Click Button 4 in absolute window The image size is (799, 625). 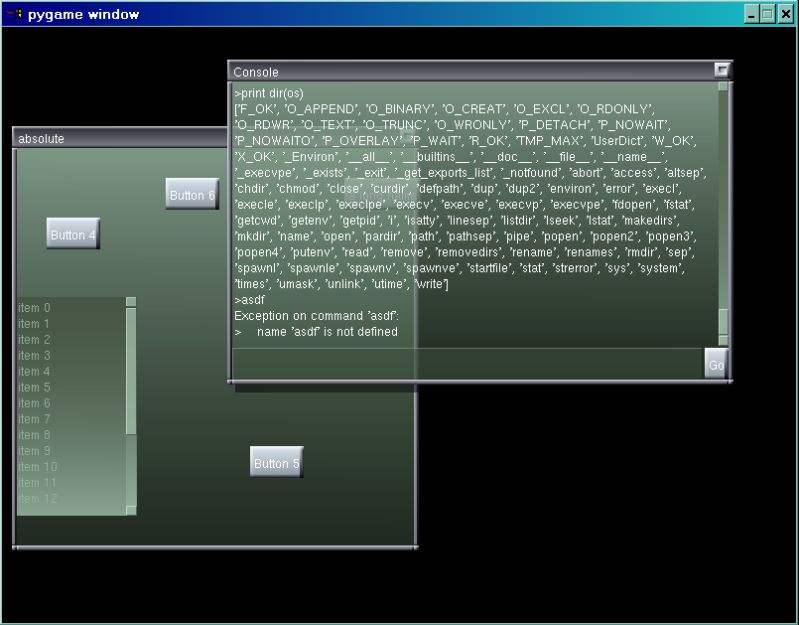click(x=73, y=234)
